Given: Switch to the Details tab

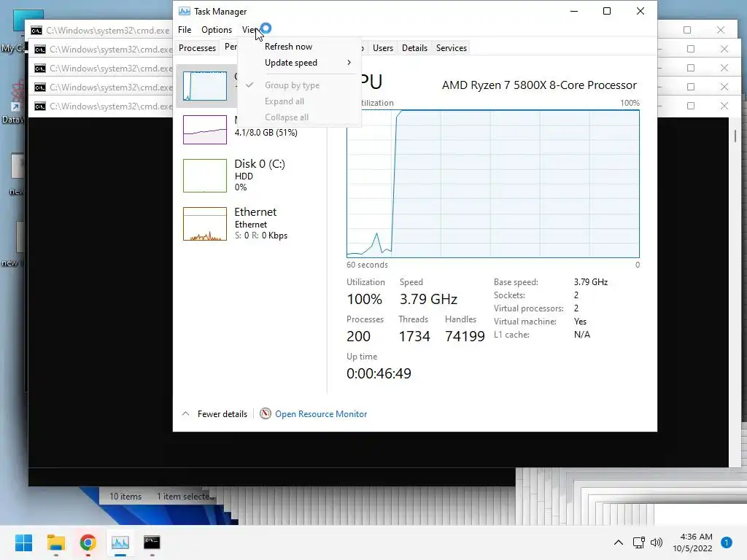Looking at the screenshot, I should tap(414, 47).
